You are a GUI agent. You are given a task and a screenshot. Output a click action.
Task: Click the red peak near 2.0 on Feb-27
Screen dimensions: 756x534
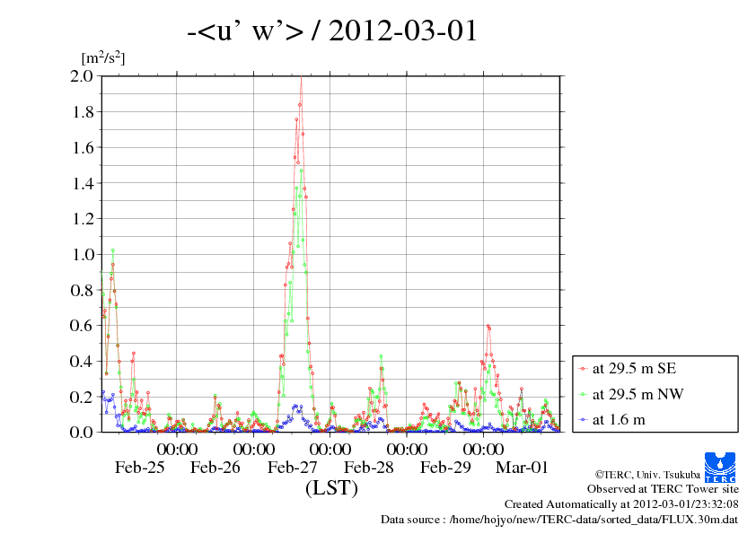301,78
